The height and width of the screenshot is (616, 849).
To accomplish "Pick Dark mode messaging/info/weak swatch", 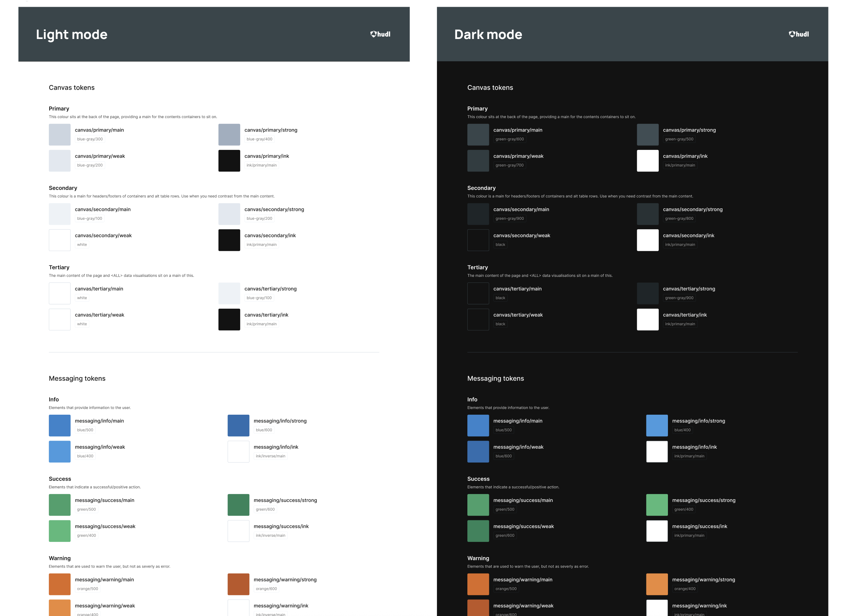I will tap(478, 452).
